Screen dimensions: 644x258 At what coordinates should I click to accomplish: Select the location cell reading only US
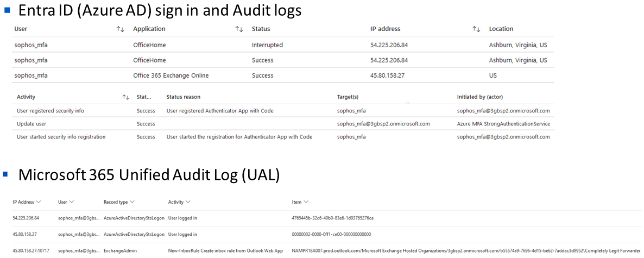pyautogui.click(x=493, y=75)
